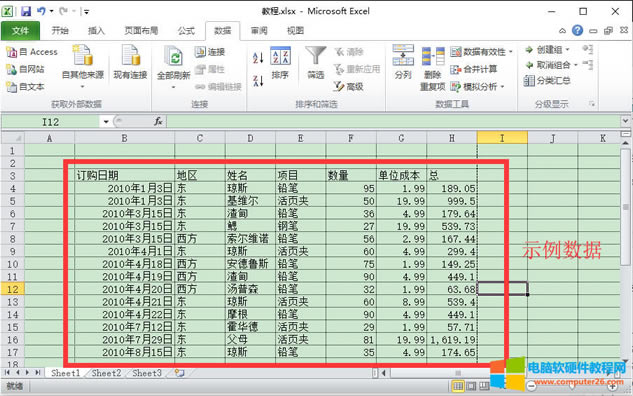The image size is (633, 396).
Task: Click Subtotal (分类汇总)
Action: tap(547, 81)
